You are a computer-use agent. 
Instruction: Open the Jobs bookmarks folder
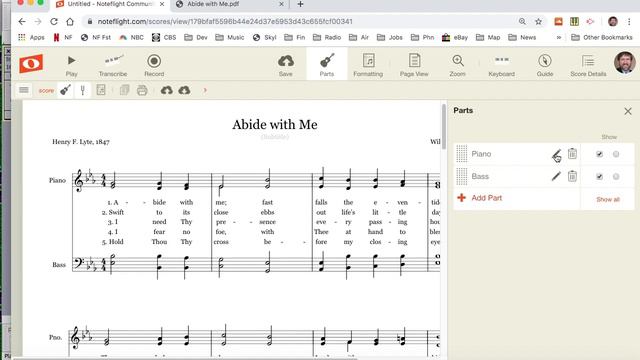click(390, 38)
